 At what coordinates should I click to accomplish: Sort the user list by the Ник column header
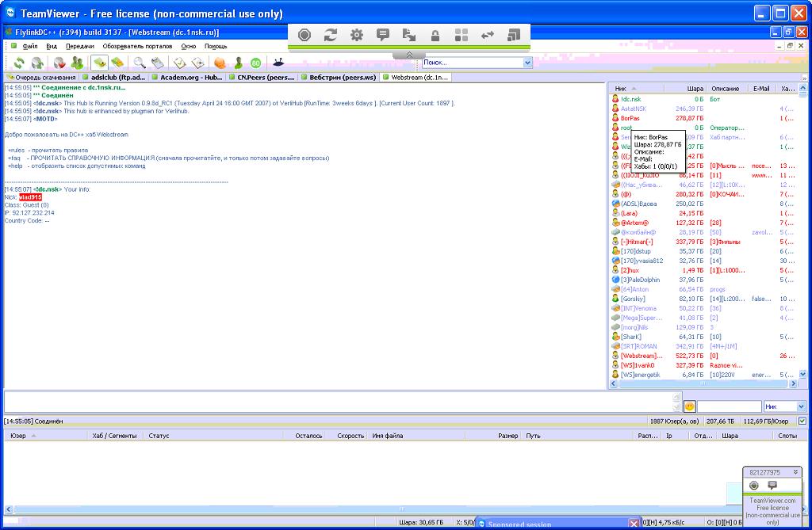(x=636, y=89)
